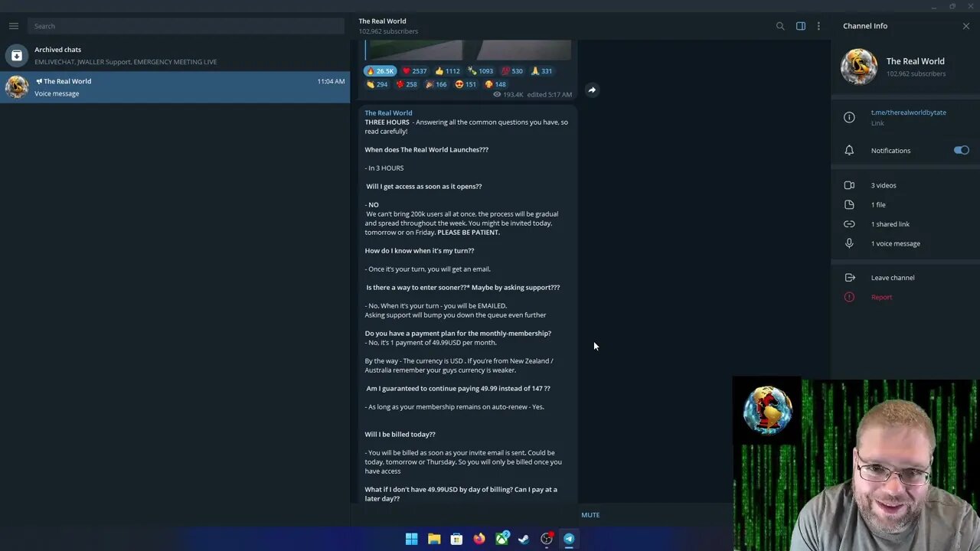Select The Real World chat entry
The image size is (980, 551).
tap(175, 86)
